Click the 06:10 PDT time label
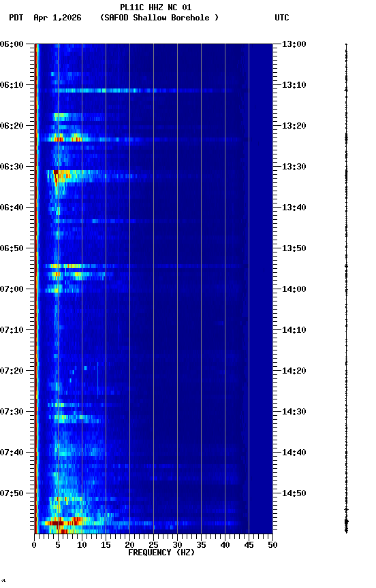376x588 pixels. (12, 85)
